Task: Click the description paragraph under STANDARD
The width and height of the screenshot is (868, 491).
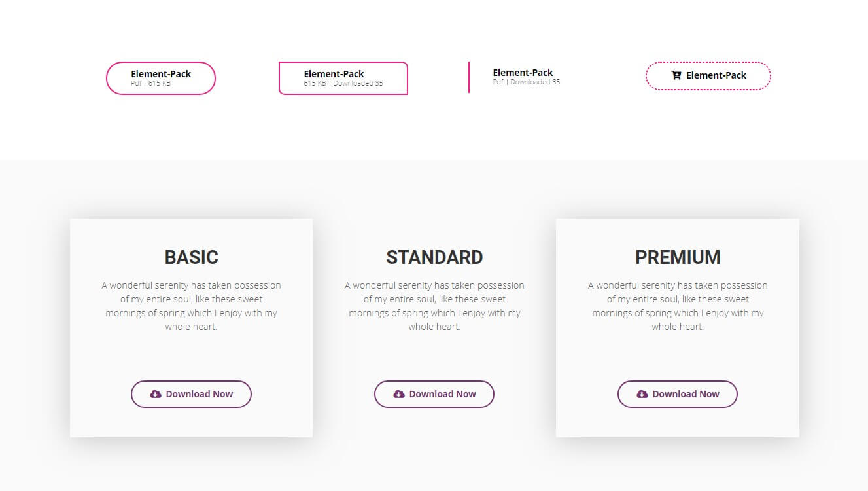Action: 434,306
